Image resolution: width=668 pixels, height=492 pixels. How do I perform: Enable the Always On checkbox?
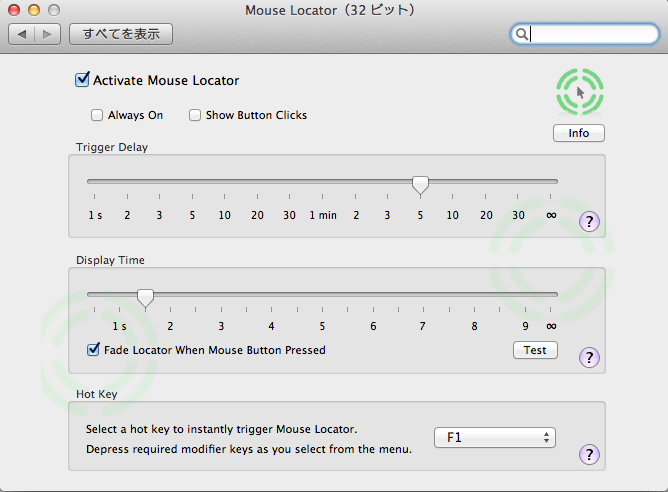[x=97, y=115]
